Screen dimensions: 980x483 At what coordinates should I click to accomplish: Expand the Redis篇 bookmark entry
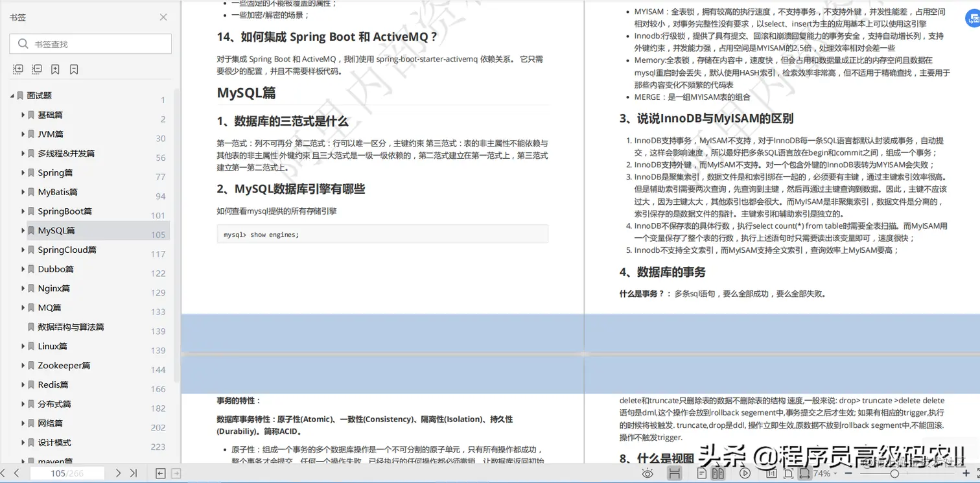click(24, 384)
